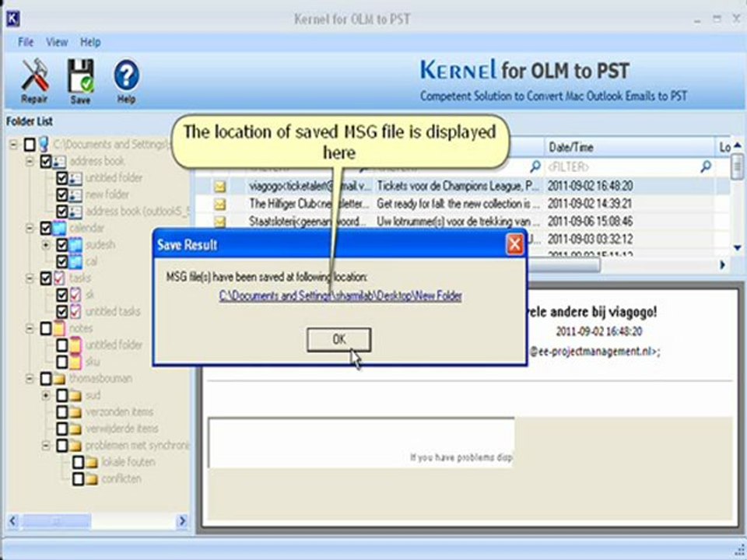Click the untitled folder under address book
The height and width of the screenshot is (560, 747).
[114, 177]
